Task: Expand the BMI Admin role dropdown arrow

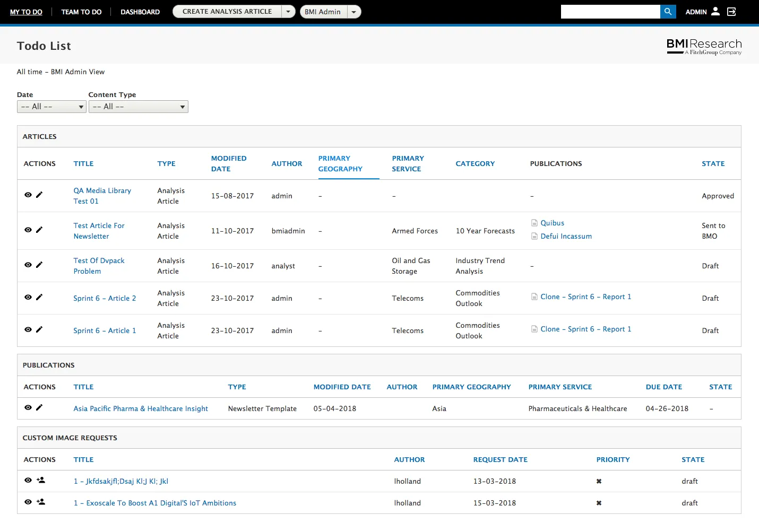Action: [x=354, y=12]
